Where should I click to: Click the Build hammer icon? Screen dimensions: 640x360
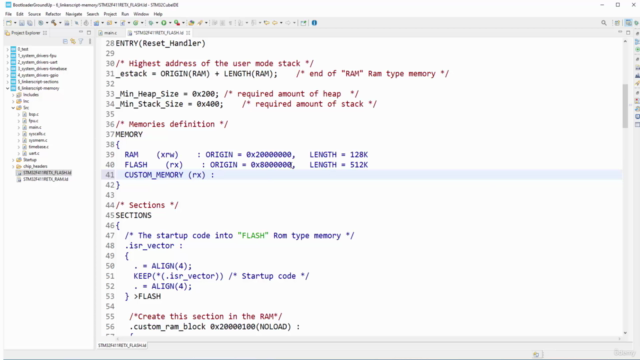pyautogui.click(x=54, y=23)
